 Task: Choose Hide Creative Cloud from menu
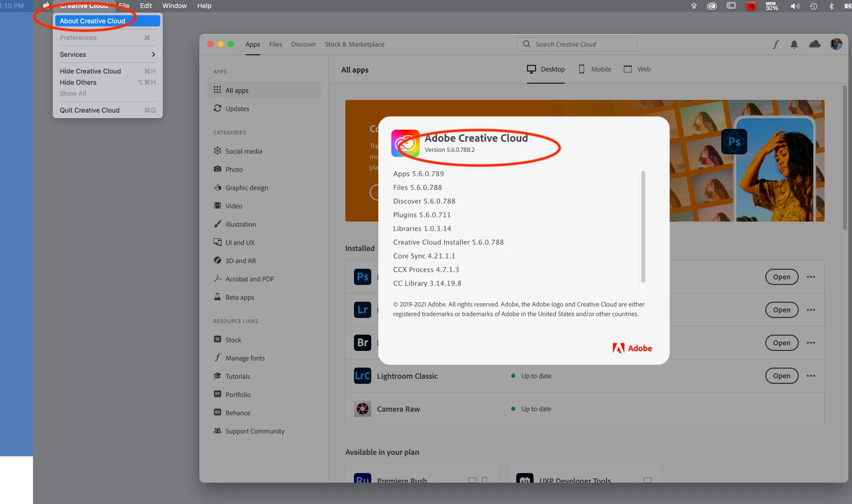108,71
